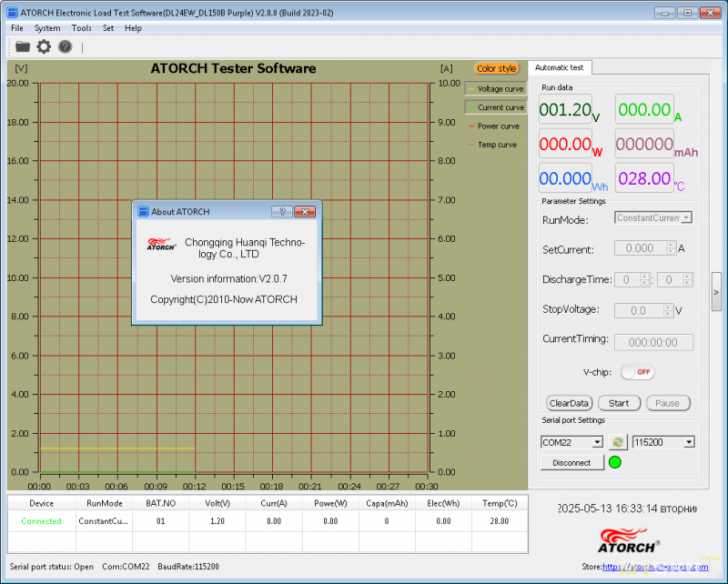Click the Start button
The height and width of the screenshot is (584, 728).
pos(619,403)
